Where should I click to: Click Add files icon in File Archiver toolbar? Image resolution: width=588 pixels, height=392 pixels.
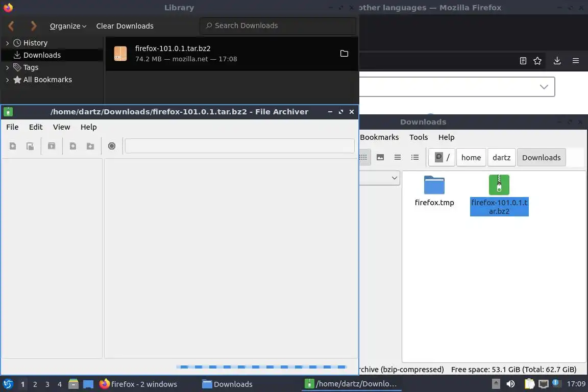(73, 146)
